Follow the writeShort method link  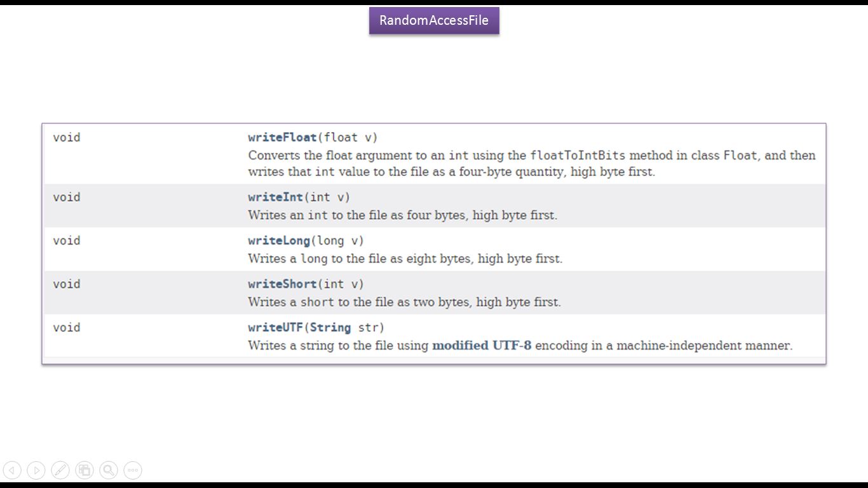click(282, 284)
